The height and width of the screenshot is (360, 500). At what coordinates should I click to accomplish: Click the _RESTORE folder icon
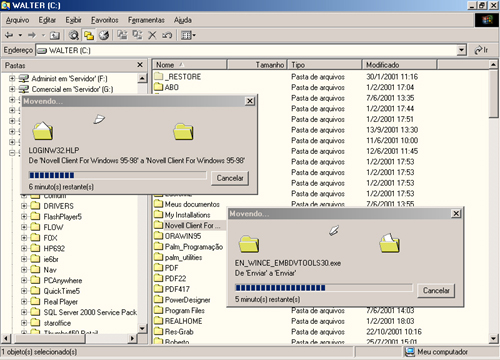(x=159, y=76)
